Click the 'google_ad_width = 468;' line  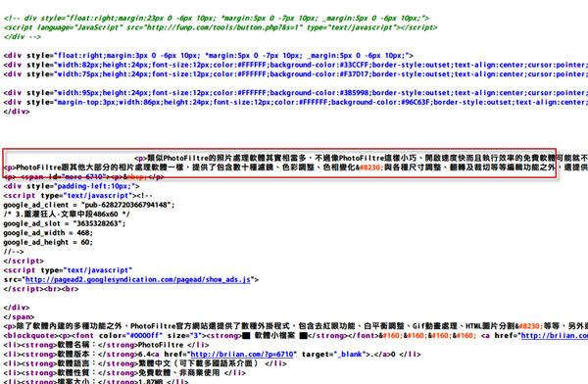(48, 233)
